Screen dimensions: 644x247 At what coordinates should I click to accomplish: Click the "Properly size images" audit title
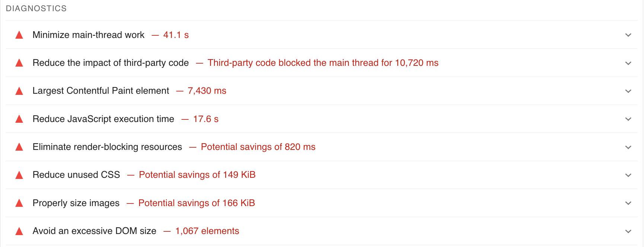coord(76,203)
